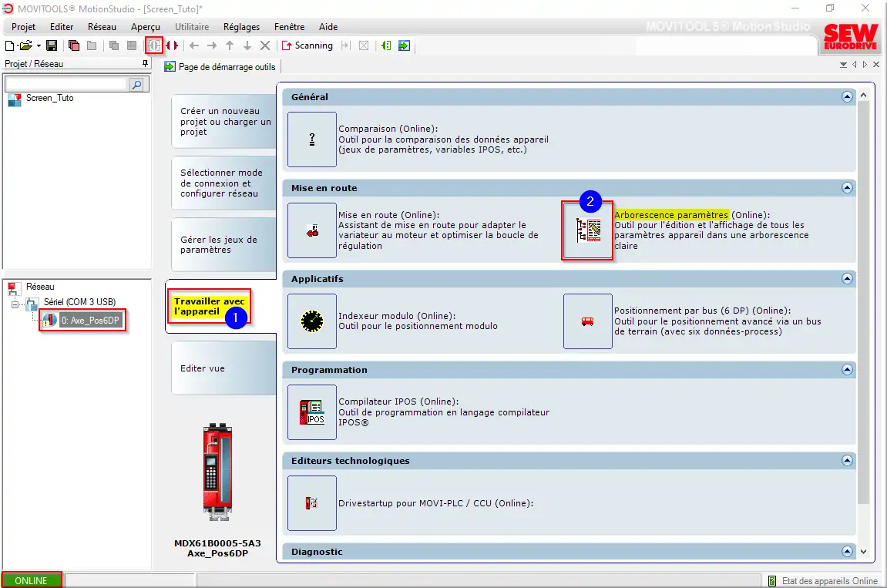Click the grey crossed-box toolbar icon

click(364, 45)
